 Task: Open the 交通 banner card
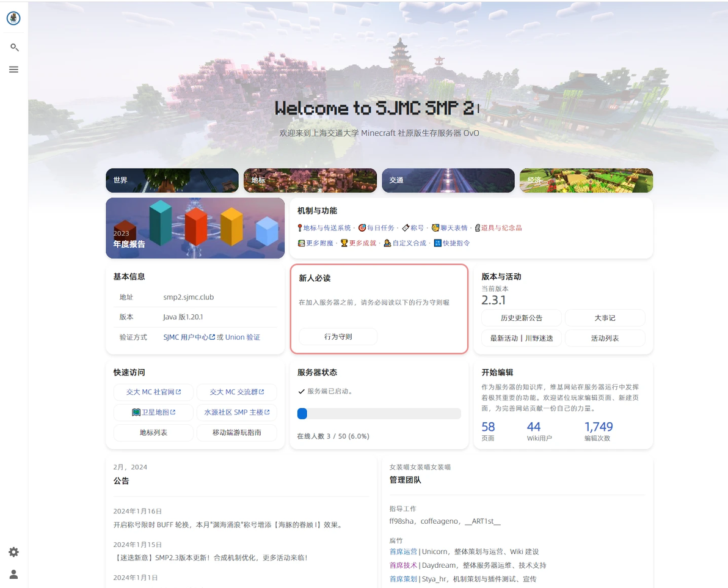coord(448,180)
